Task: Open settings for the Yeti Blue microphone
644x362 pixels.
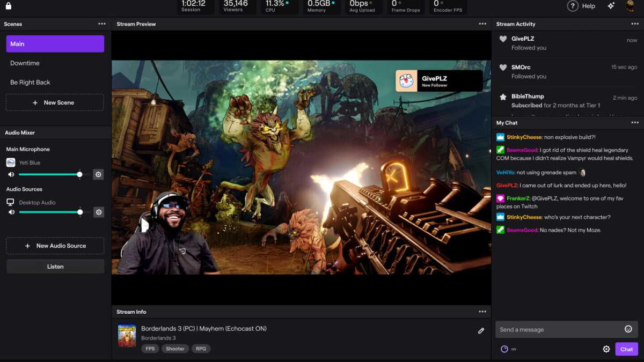Action: 99,174
